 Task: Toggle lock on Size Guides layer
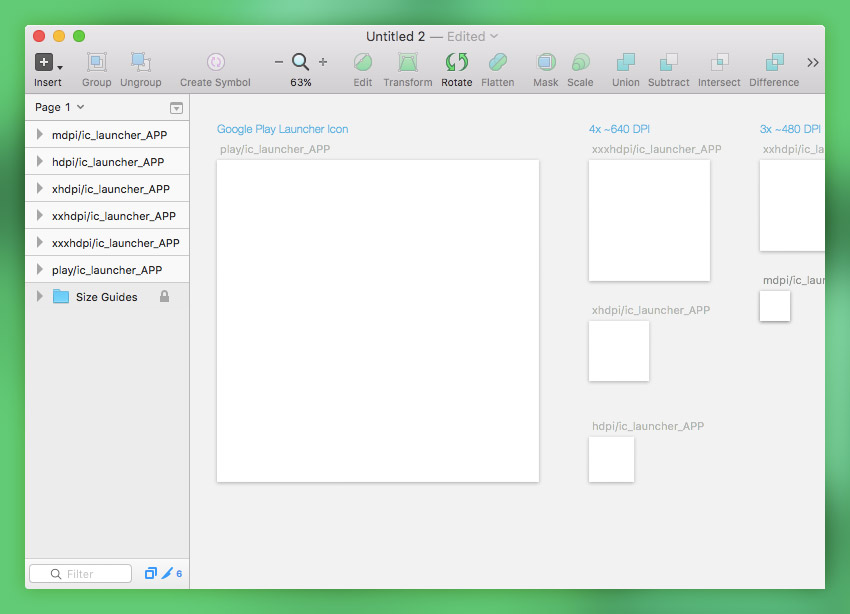[x=165, y=297]
